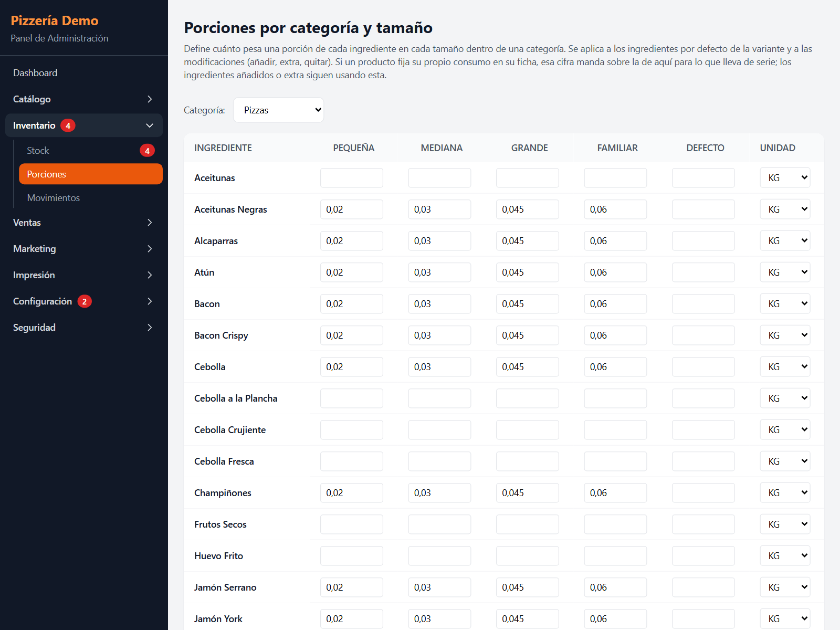Viewport: 840px width, 630px height.
Task: Expand the Marketing menu chevron
Action: tap(150, 249)
